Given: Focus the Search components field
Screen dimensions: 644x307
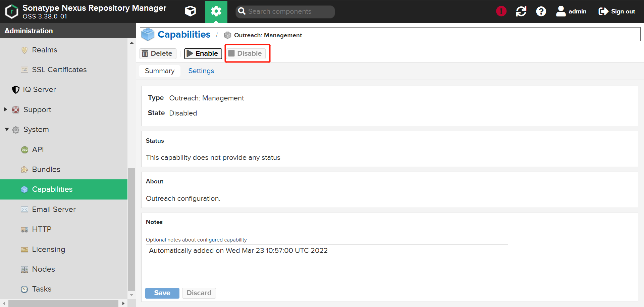Looking at the screenshot, I should coord(285,11).
